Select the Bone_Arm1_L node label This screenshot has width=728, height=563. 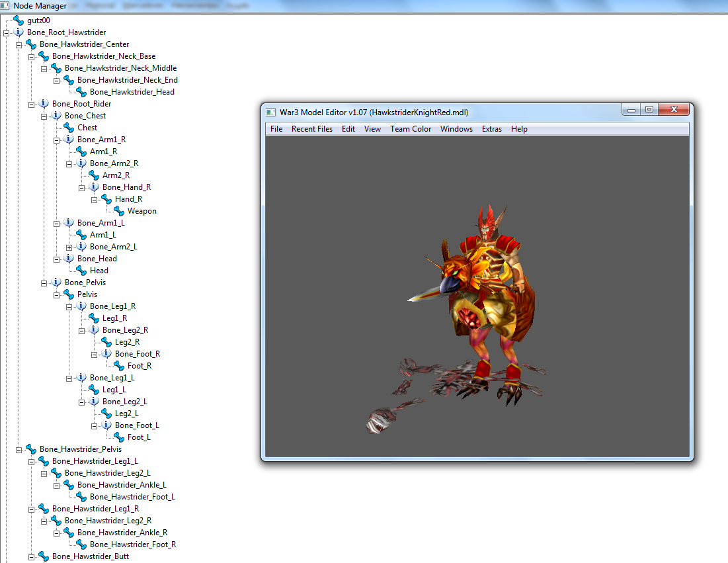[101, 223]
